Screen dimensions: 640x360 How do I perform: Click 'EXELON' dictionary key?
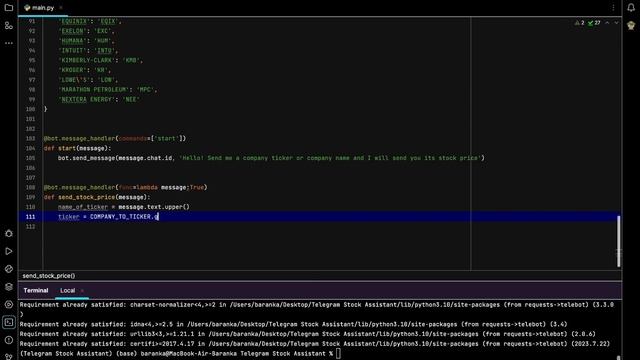(72, 31)
